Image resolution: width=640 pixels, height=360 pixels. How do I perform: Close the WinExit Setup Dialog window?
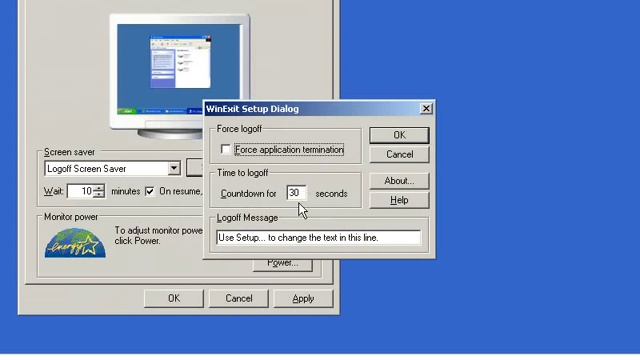(x=426, y=109)
